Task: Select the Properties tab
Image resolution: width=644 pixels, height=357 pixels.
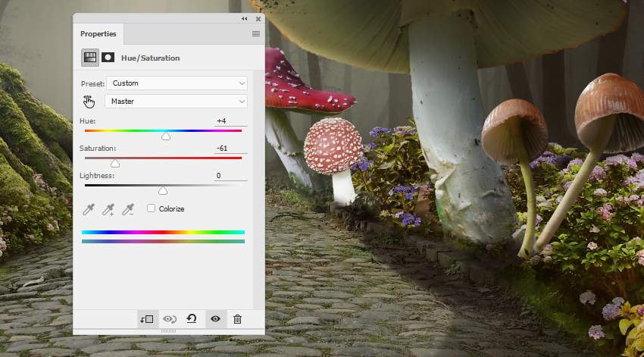Action: 98,33
